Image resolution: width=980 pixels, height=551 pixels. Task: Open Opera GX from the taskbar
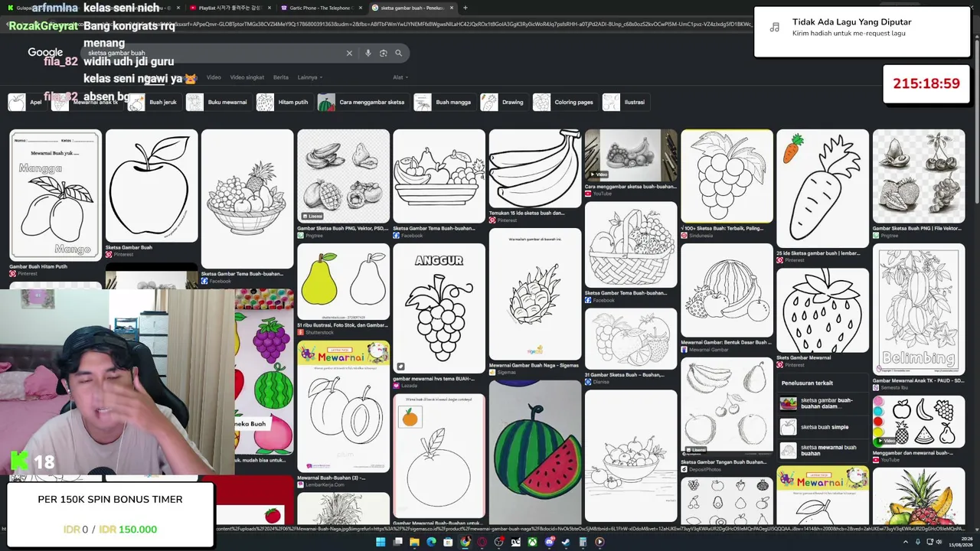point(482,542)
